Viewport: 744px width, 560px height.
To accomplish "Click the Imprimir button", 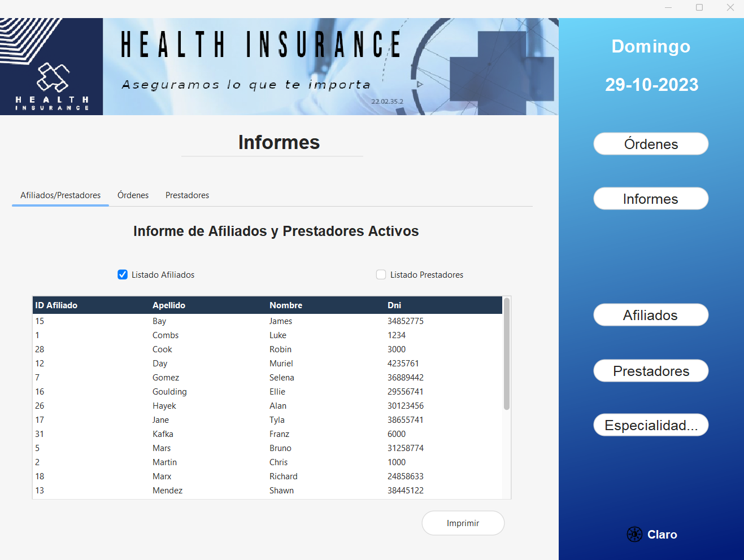I will [x=463, y=523].
